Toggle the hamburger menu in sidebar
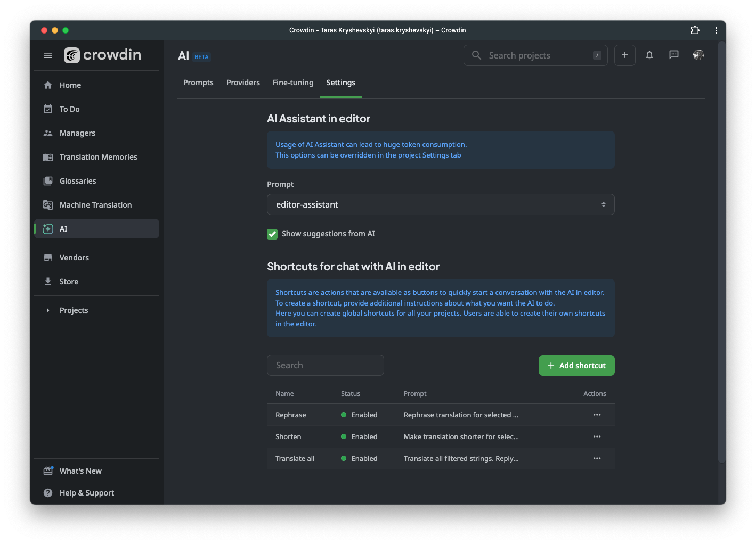 click(x=48, y=55)
